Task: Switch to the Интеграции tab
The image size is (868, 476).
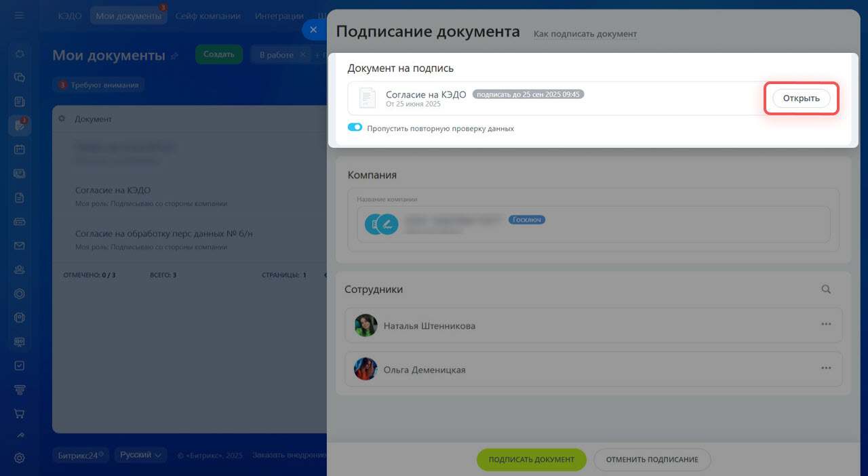Action: coord(279,16)
